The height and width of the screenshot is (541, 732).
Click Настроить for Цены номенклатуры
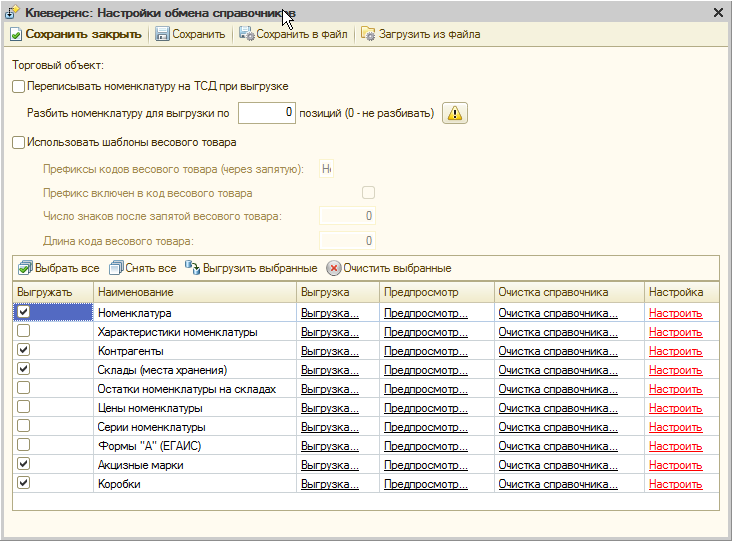click(676, 408)
